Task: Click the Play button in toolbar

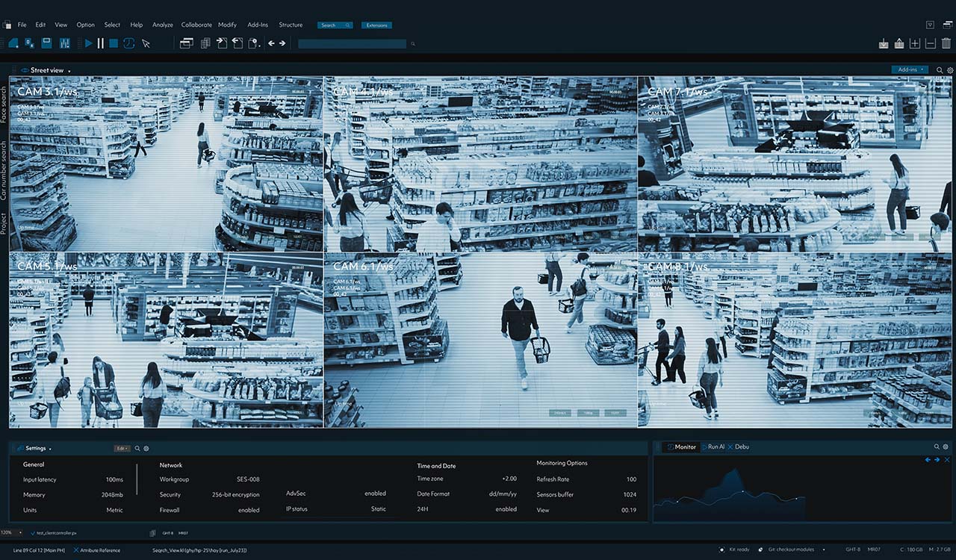Action: pos(89,43)
